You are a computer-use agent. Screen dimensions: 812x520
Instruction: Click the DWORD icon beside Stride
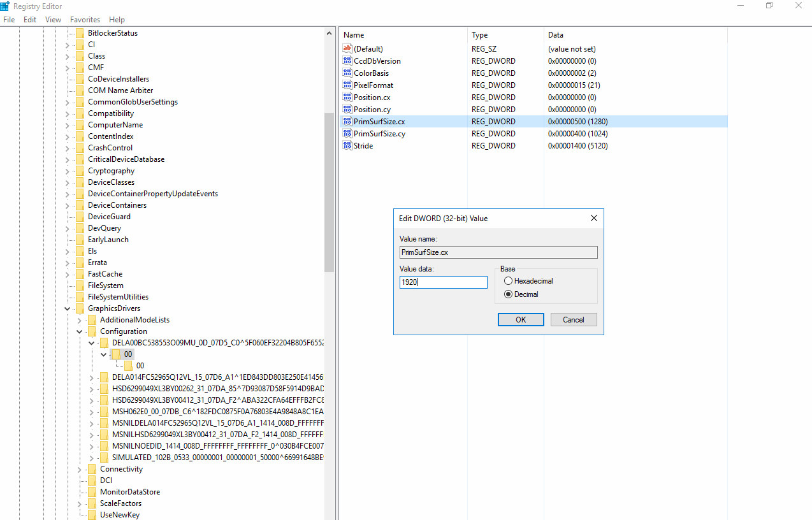[347, 145]
